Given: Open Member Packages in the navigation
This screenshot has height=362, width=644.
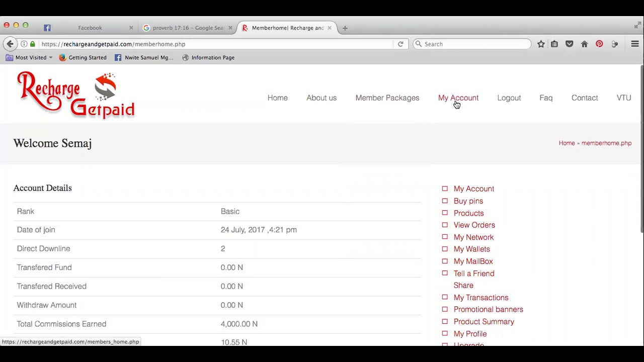Looking at the screenshot, I should pyautogui.click(x=387, y=98).
